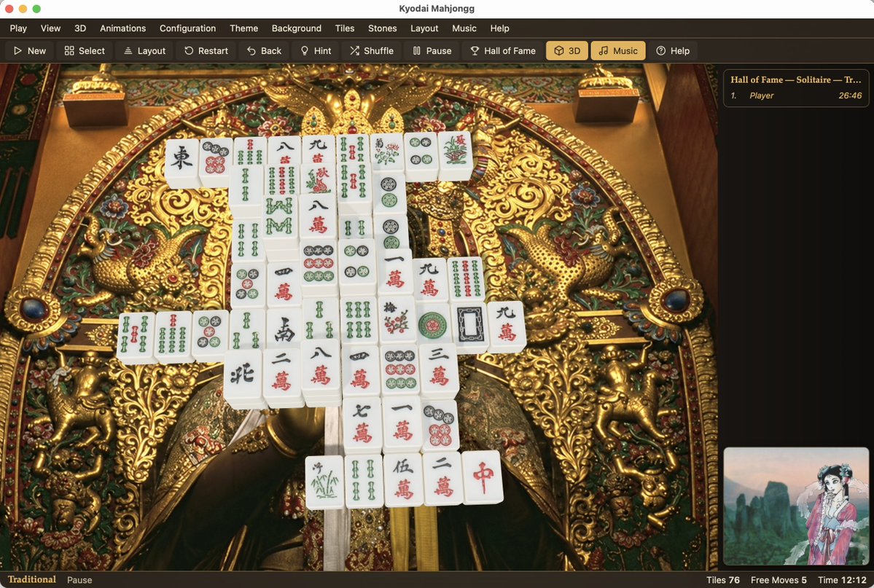Open the Select game toolbar button
Image resolution: width=874 pixels, height=588 pixels.
pos(84,51)
